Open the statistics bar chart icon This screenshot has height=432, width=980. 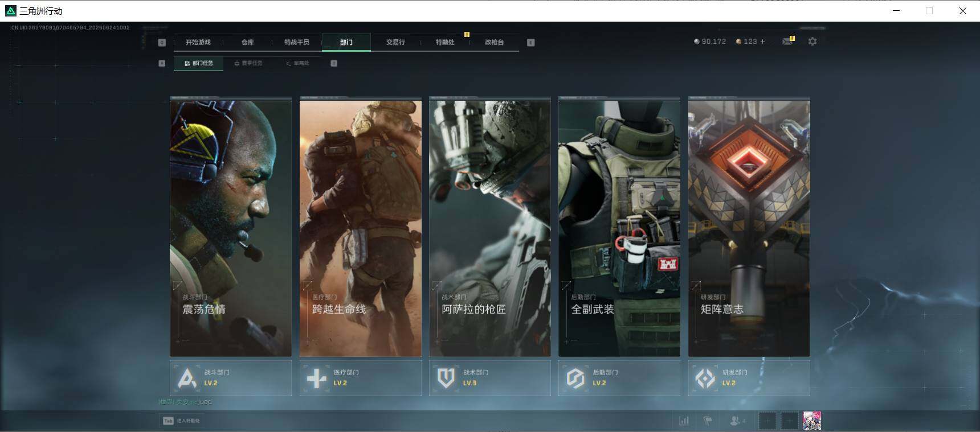(x=684, y=421)
